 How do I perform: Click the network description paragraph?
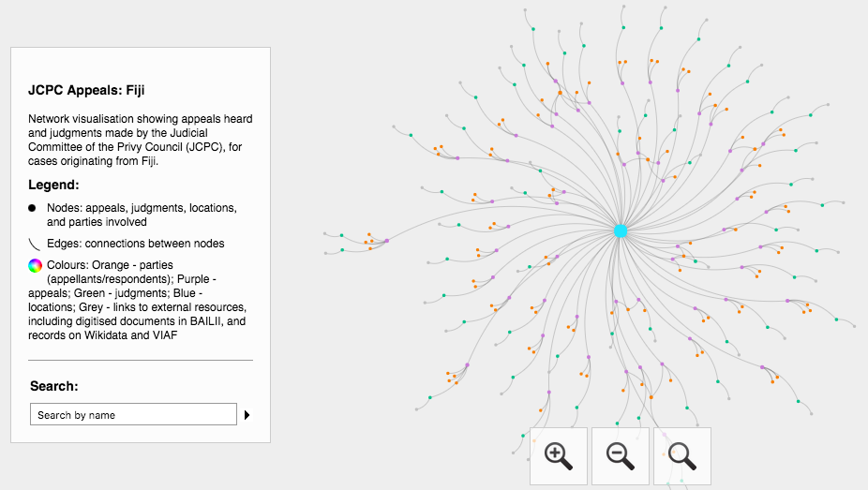tap(141, 141)
